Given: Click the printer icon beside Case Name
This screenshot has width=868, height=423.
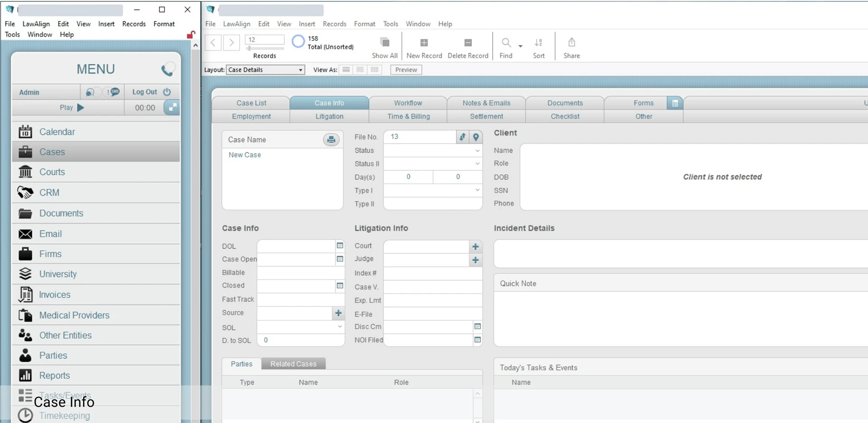Looking at the screenshot, I should pyautogui.click(x=331, y=139).
